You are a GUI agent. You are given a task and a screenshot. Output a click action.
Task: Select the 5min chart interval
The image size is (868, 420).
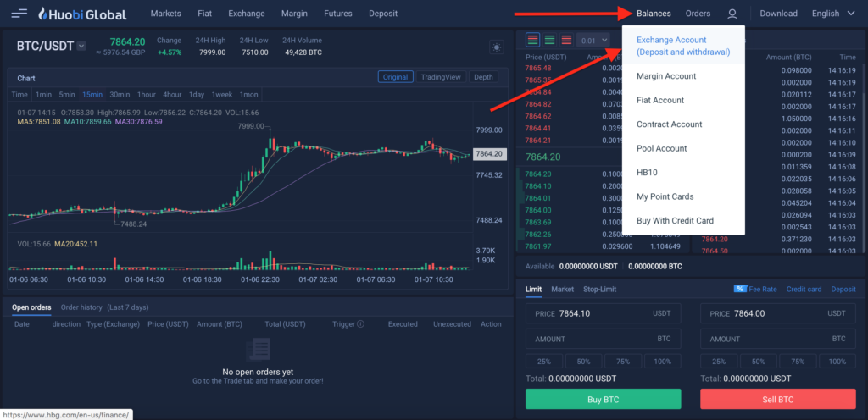[67, 95]
